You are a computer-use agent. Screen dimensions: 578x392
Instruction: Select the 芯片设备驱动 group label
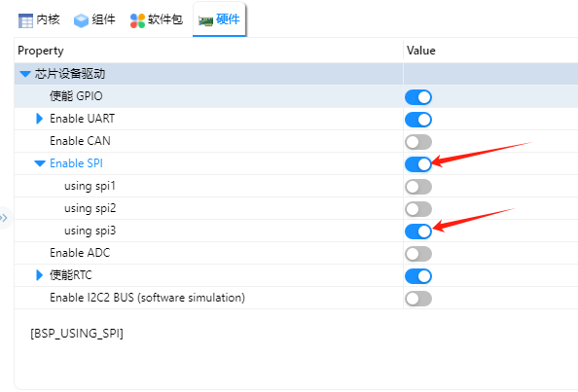pos(70,74)
